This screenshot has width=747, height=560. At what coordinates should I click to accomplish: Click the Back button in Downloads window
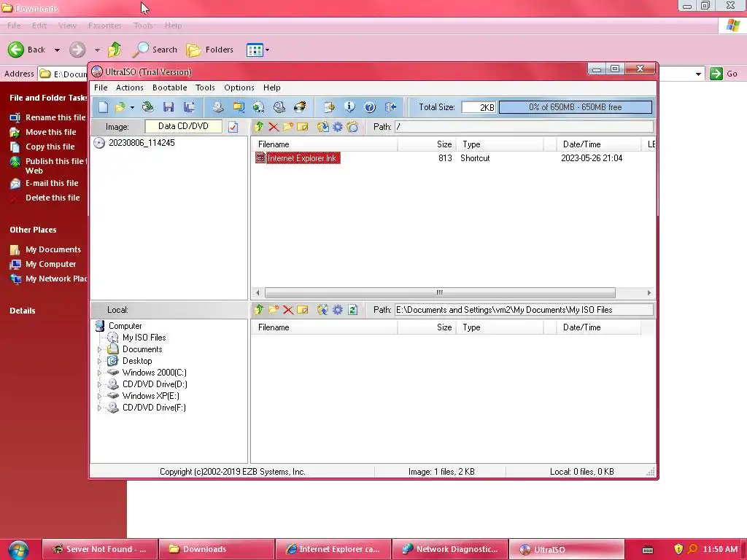[27, 50]
